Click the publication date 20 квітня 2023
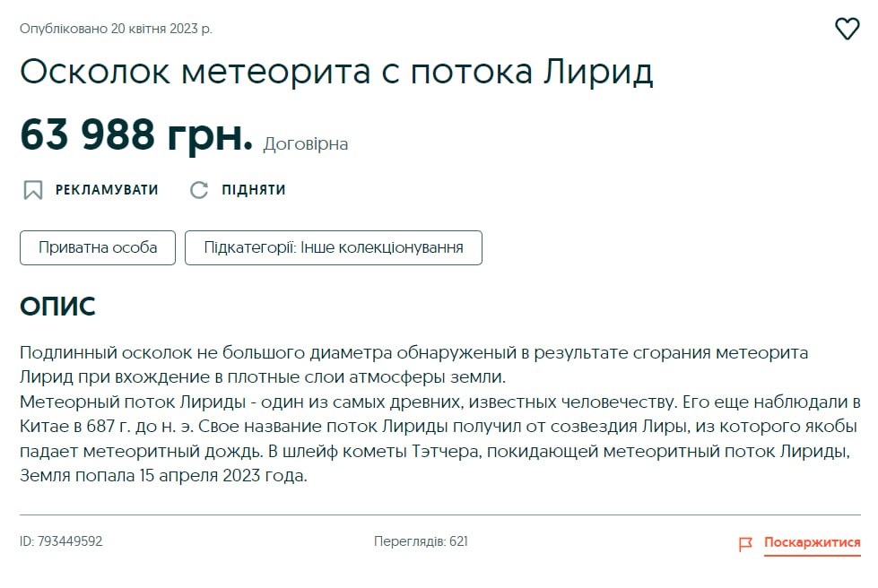 pyautogui.click(x=117, y=29)
